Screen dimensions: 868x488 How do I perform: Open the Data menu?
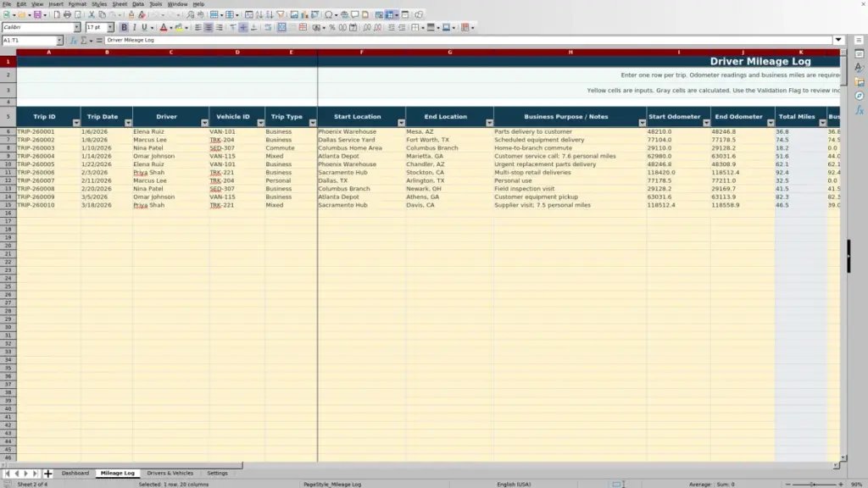[x=138, y=4]
